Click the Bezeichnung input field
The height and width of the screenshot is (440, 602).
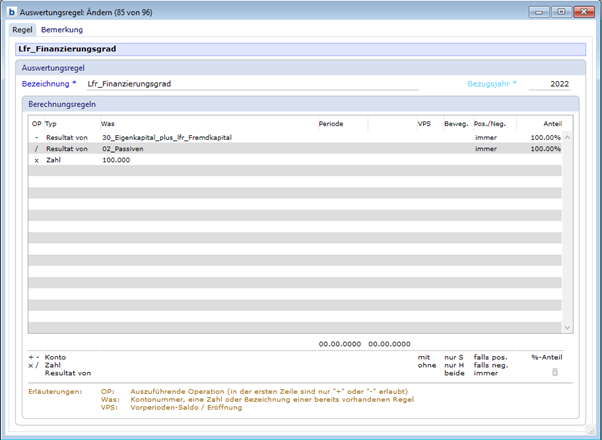[250, 84]
